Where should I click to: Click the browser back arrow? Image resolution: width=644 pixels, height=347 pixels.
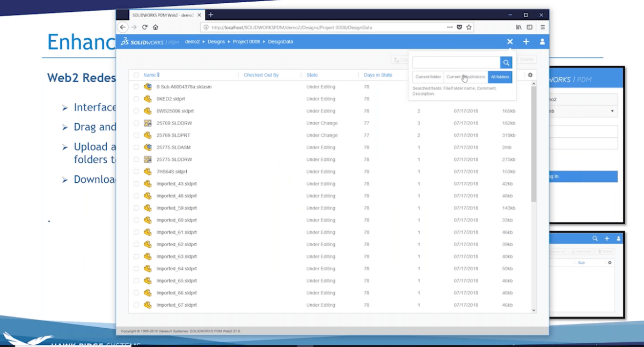[x=122, y=27]
